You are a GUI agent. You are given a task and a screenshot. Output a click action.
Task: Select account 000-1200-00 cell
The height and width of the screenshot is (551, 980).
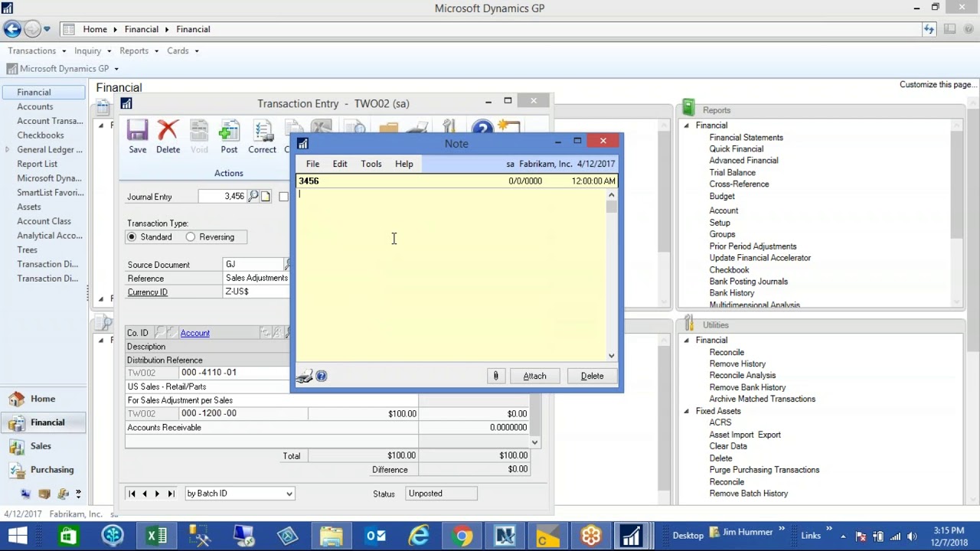point(243,414)
